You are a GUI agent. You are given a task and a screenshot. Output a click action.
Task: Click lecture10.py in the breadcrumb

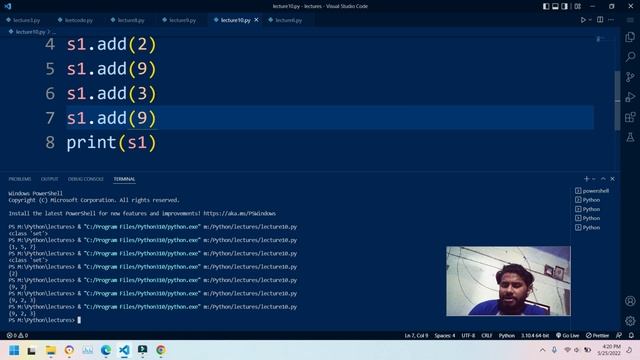(30, 31)
